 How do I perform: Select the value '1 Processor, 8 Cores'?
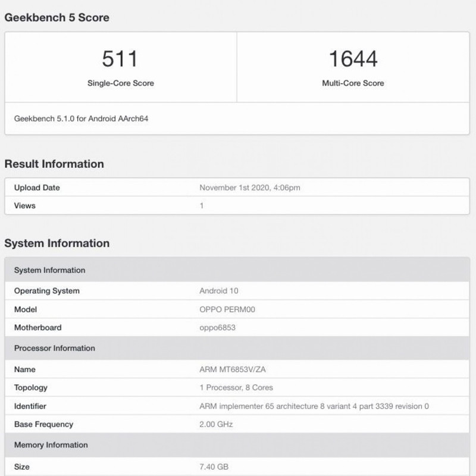236,388
